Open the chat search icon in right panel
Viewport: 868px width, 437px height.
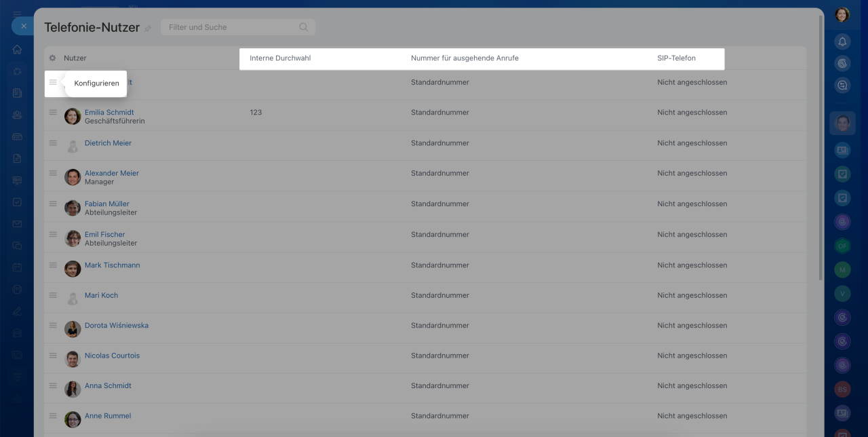click(x=842, y=85)
